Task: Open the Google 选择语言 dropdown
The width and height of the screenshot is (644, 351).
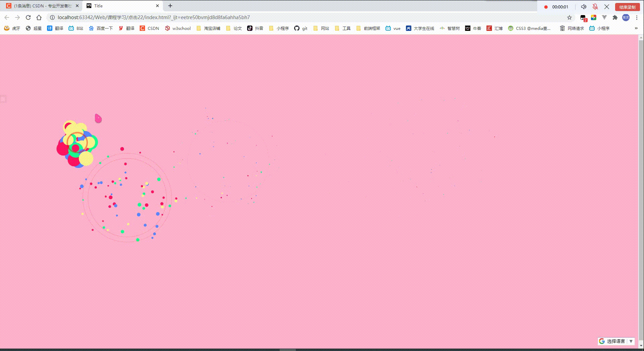Action: click(x=616, y=341)
